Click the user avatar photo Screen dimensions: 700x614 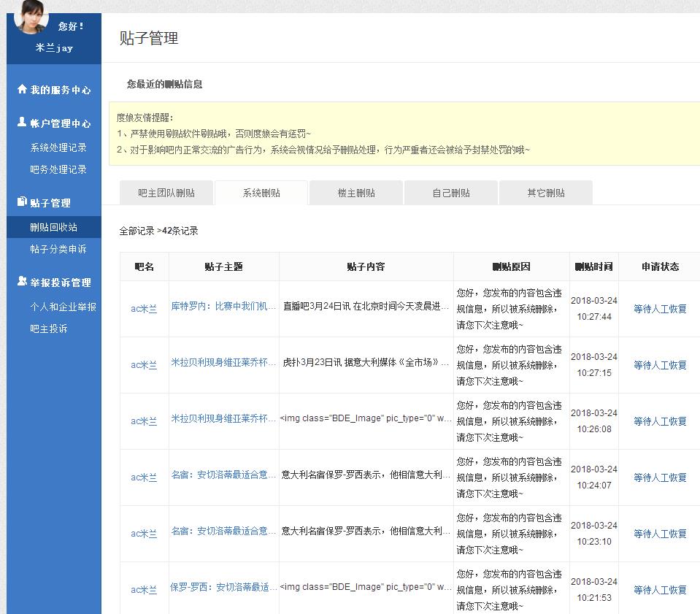pos(31,16)
